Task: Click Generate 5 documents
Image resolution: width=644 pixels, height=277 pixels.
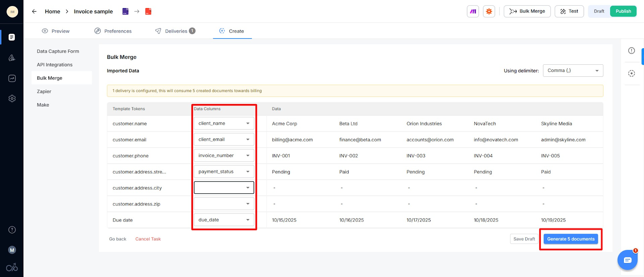Action: [571, 239]
